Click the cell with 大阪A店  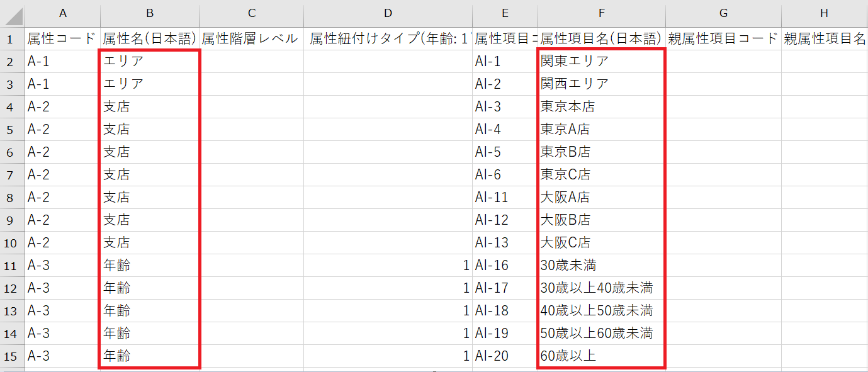tap(601, 196)
